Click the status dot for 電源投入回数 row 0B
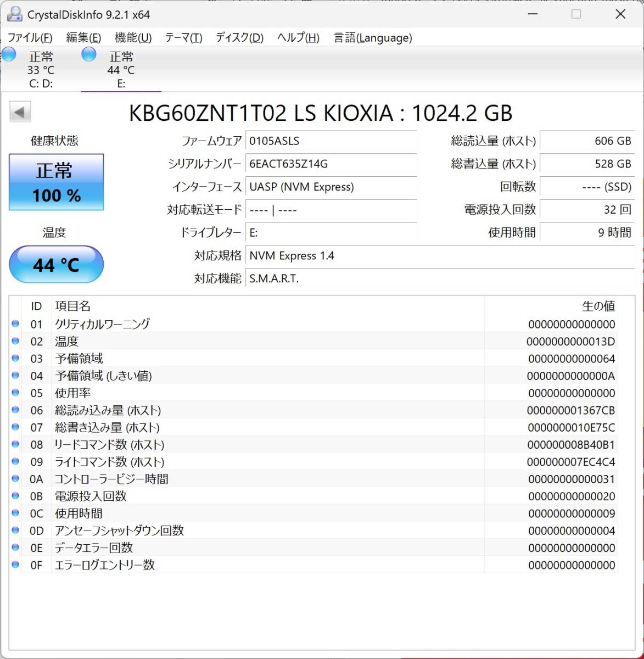Viewport: 644px width, 659px height. pos(15,496)
